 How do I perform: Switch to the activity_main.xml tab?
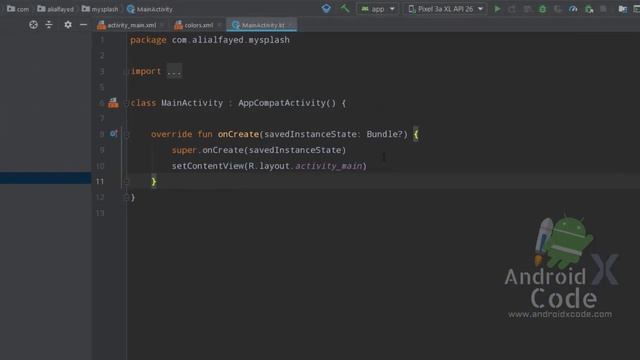[x=131, y=25]
